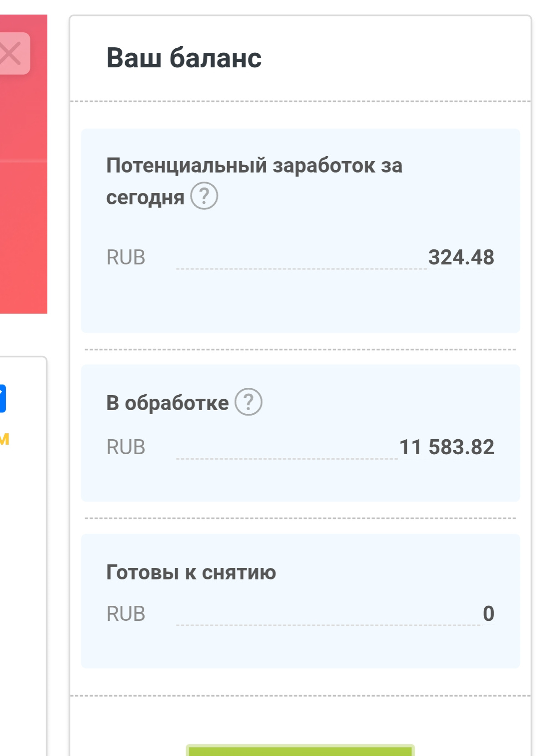Select the 'Потенциальный заработок за сегодня' label
This screenshot has width=552, height=756.
point(254,166)
